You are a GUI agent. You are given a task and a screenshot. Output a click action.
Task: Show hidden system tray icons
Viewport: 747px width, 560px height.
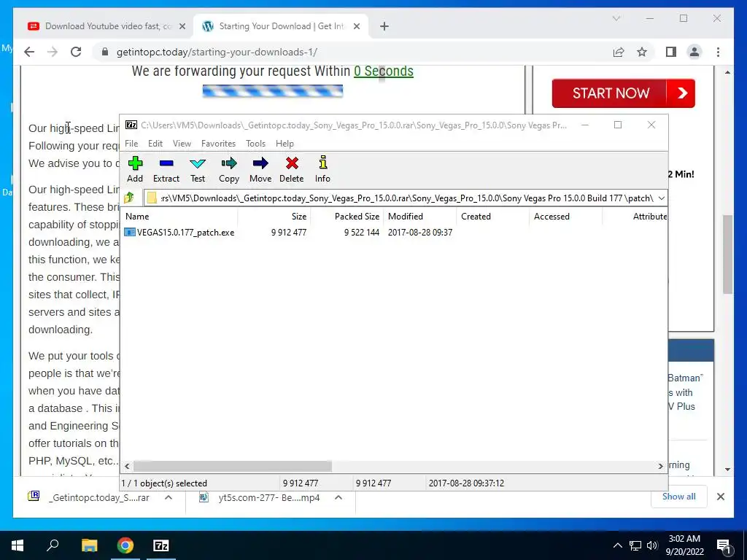(x=617, y=545)
